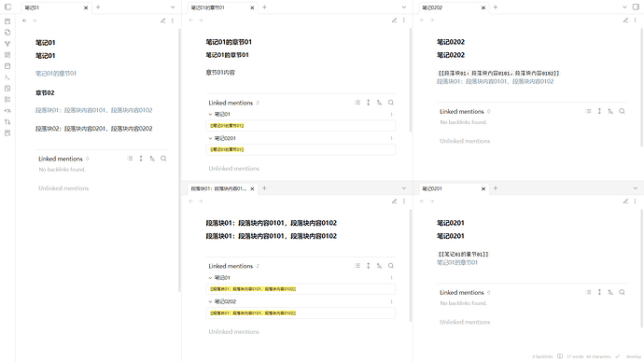Switch to the 笔记01 tab

53,7
